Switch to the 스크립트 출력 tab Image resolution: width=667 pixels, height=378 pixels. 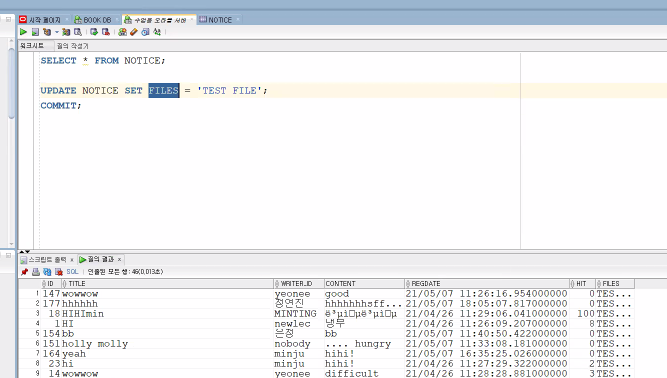click(x=47, y=259)
